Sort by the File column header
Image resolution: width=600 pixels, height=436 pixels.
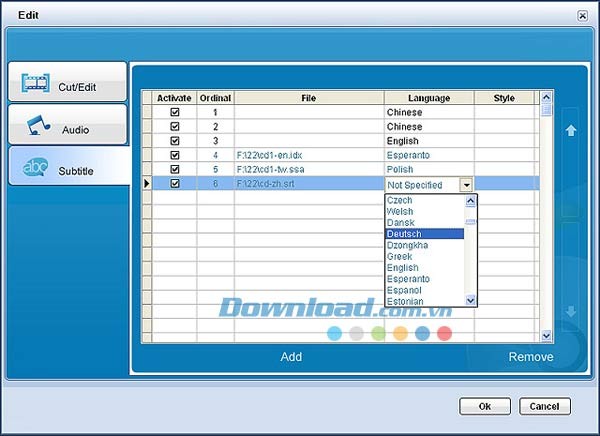[x=309, y=98]
